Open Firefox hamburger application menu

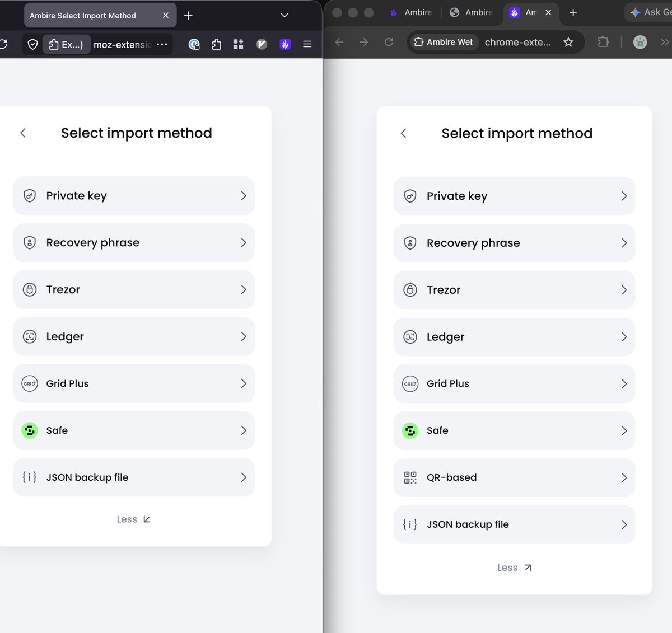[307, 44]
